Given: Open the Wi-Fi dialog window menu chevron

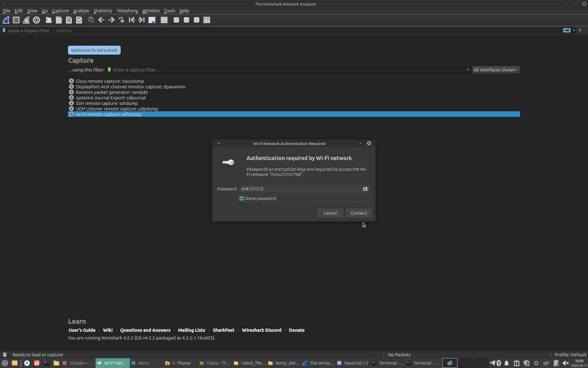Looking at the screenshot, I should [x=219, y=143].
